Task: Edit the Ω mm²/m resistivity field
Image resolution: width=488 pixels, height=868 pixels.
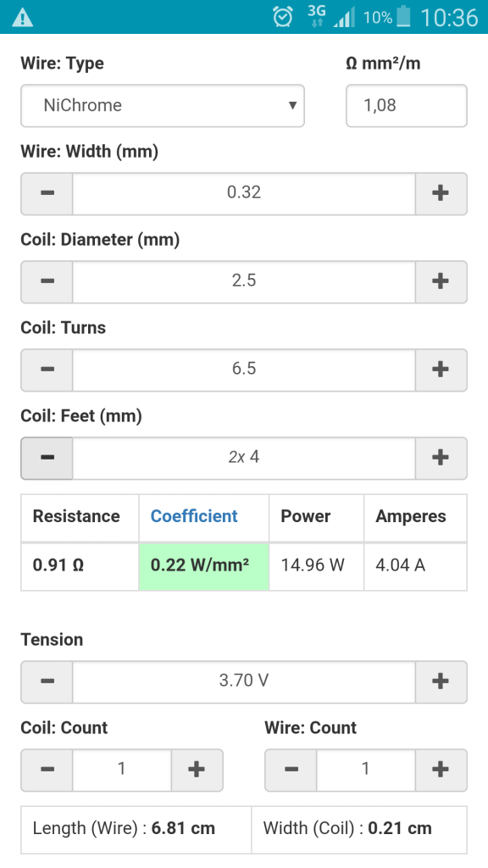Action: (x=407, y=106)
